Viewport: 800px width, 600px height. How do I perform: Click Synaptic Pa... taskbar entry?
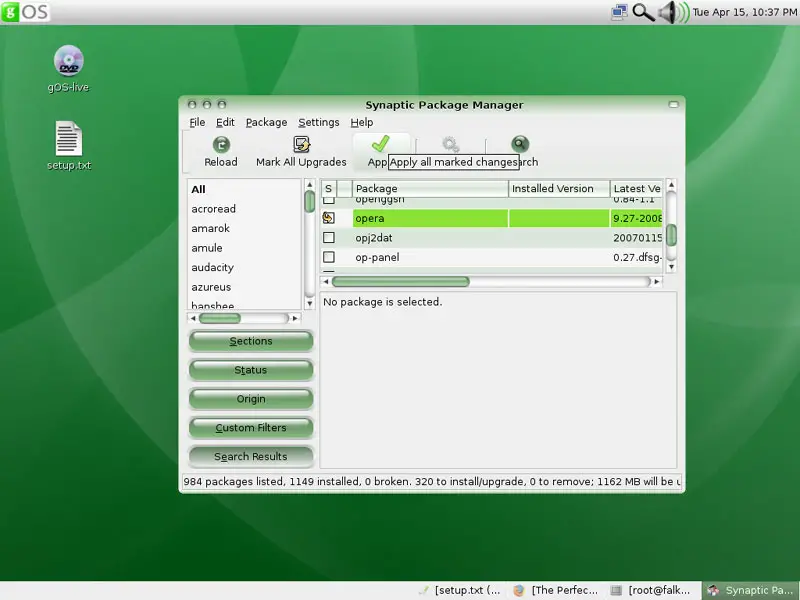coord(751,590)
